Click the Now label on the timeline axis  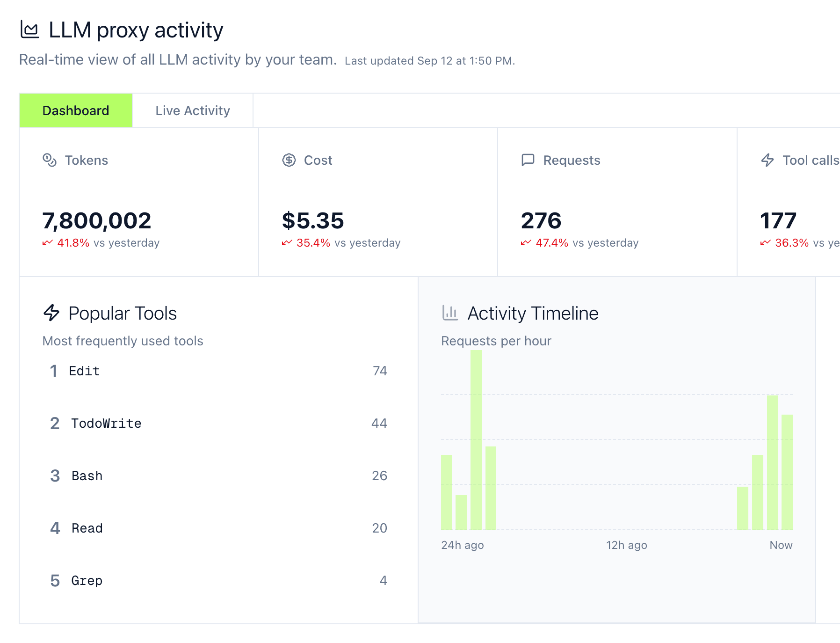point(780,545)
